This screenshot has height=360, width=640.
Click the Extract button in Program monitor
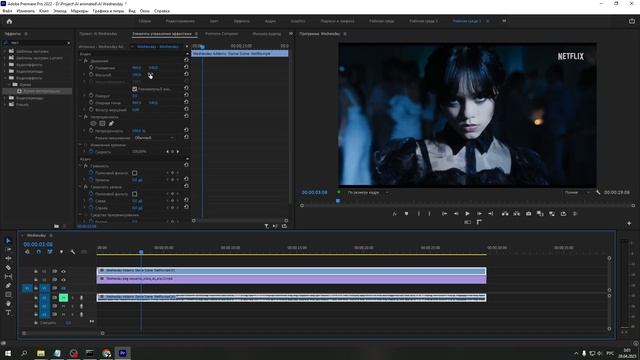pyautogui.click(x=516, y=213)
